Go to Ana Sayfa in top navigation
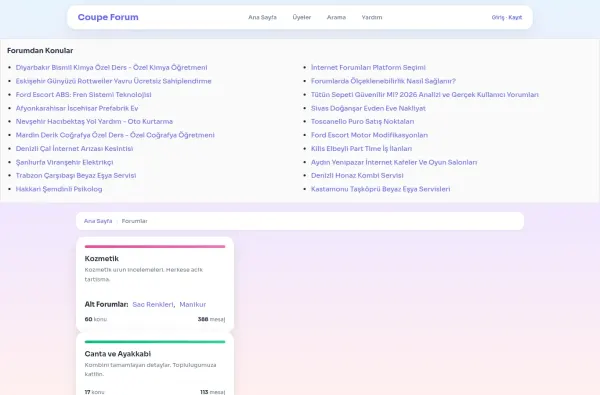The height and width of the screenshot is (395, 600). tap(262, 17)
